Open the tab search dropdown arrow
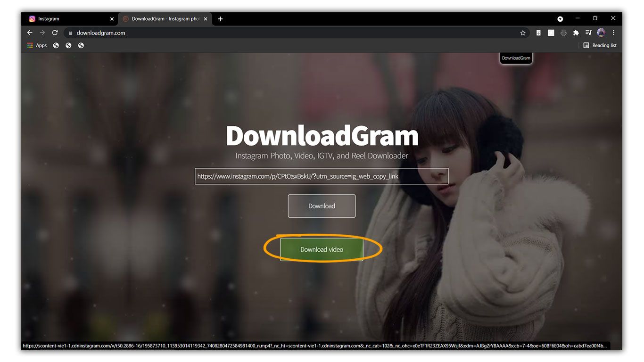 pos(560,19)
